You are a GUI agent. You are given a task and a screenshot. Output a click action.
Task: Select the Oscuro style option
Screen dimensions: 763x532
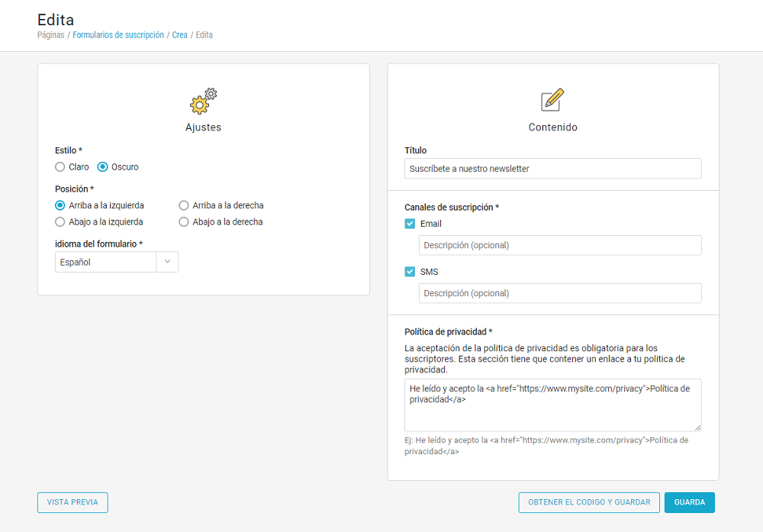click(x=103, y=167)
